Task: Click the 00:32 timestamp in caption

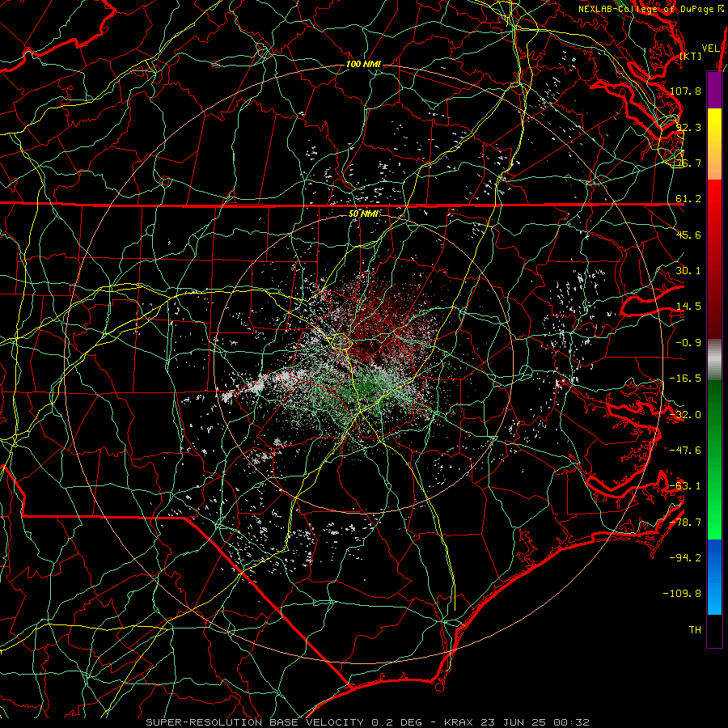Action: click(x=574, y=722)
